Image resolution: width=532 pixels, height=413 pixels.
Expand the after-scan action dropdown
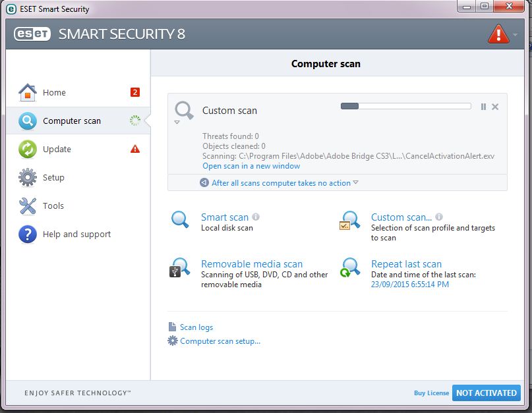(x=355, y=182)
